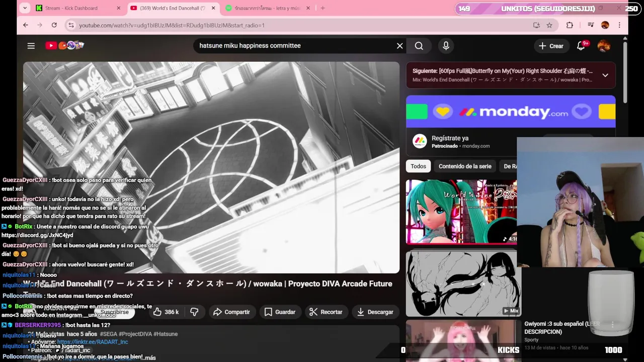The width and height of the screenshot is (644, 362).
Task: Go forward with the browser forward arrow
Action: pos(40,25)
